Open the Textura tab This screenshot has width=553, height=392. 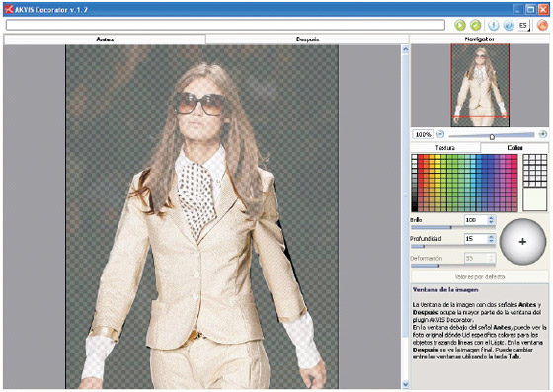click(x=445, y=148)
